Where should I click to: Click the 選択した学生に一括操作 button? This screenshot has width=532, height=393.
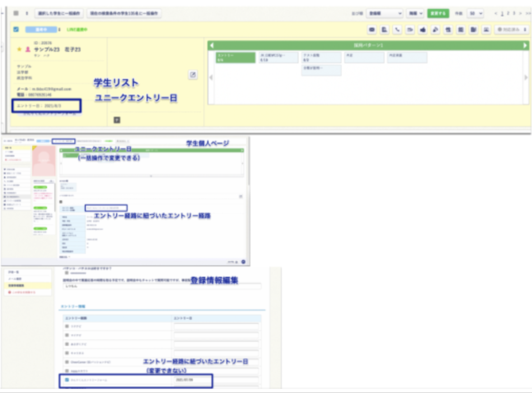click(x=59, y=14)
